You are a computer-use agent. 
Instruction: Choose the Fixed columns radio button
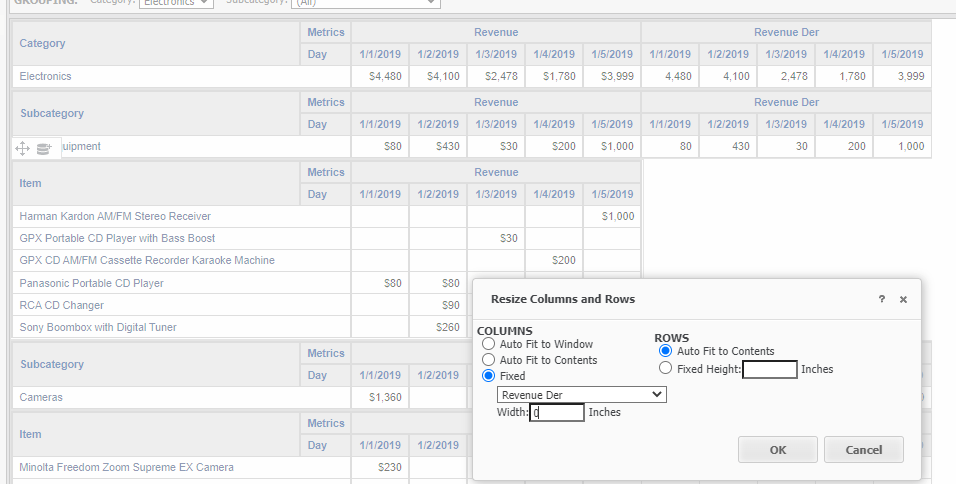[488, 375]
